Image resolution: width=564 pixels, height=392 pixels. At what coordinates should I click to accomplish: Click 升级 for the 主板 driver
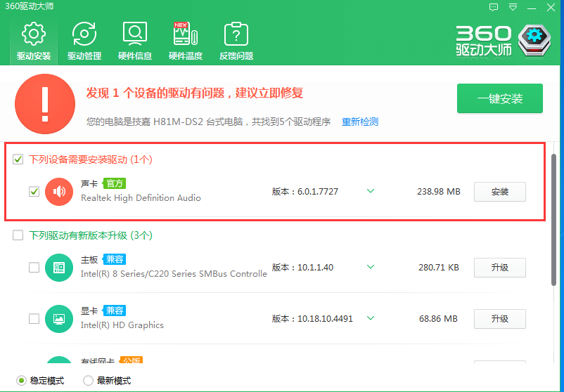pyautogui.click(x=499, y=268)
